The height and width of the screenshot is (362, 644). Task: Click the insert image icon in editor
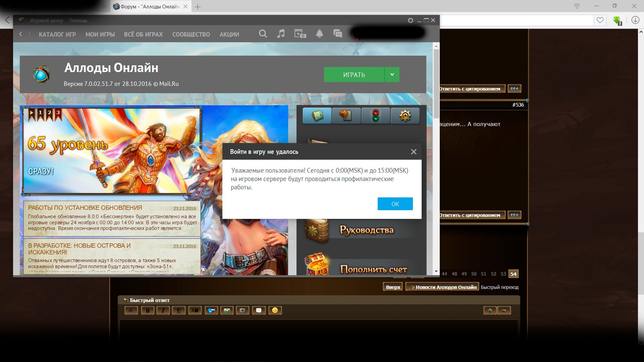227,310
